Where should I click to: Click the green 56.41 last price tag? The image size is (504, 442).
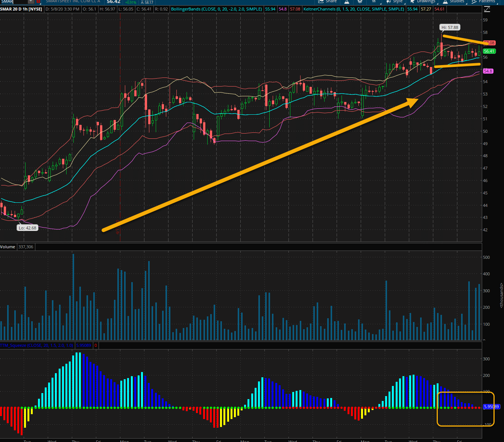point(489,51)
